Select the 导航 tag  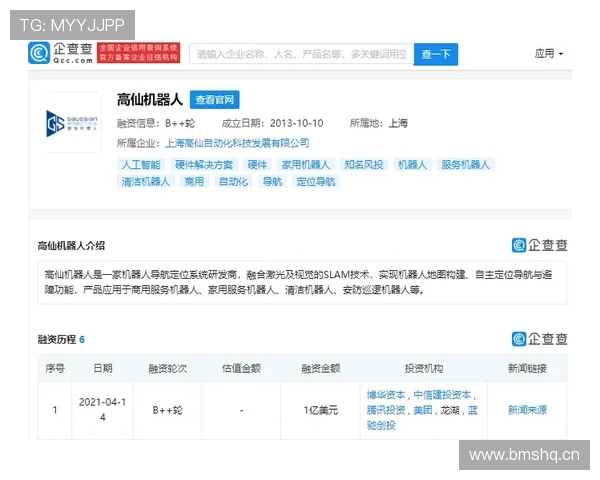coord(272,181)
